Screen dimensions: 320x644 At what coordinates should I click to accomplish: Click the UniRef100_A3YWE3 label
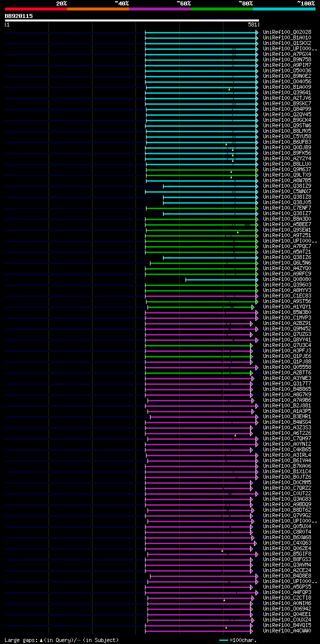pos(287,378)
